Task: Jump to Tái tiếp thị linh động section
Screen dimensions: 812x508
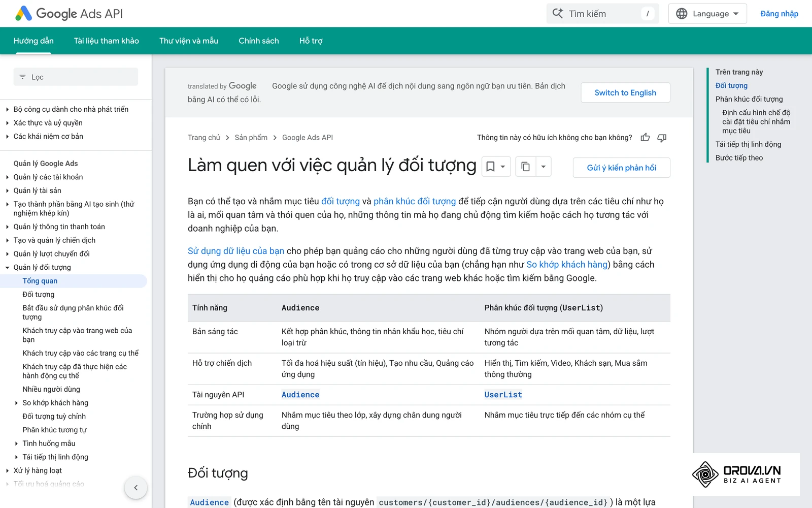Action: tap(748, 144)
